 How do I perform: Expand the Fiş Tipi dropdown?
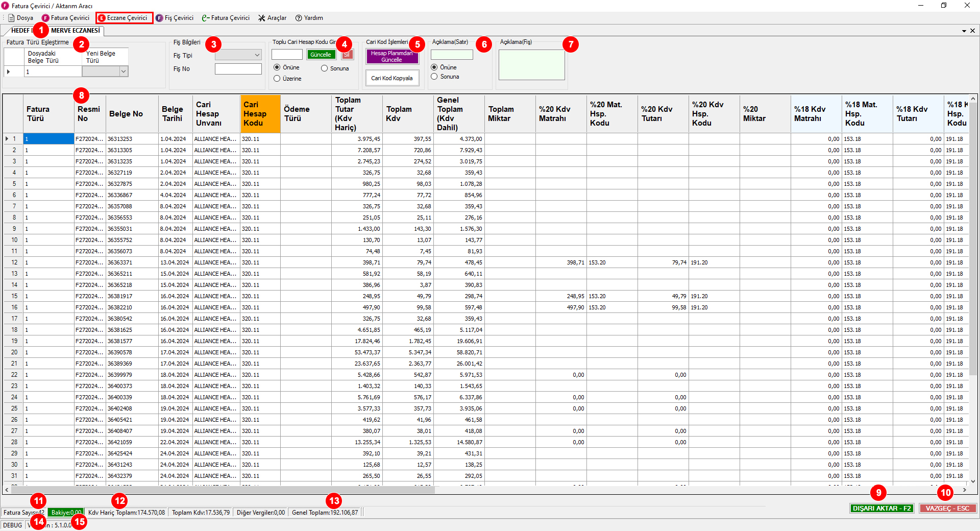point(238,55)
